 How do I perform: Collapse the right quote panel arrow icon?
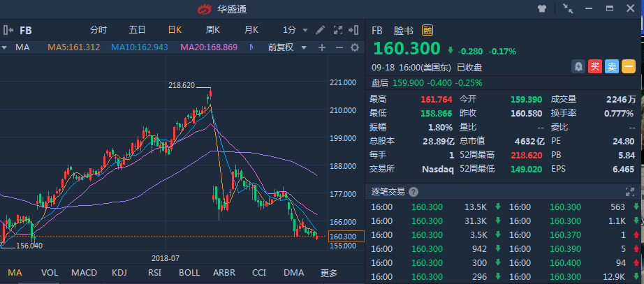(353, 30)
